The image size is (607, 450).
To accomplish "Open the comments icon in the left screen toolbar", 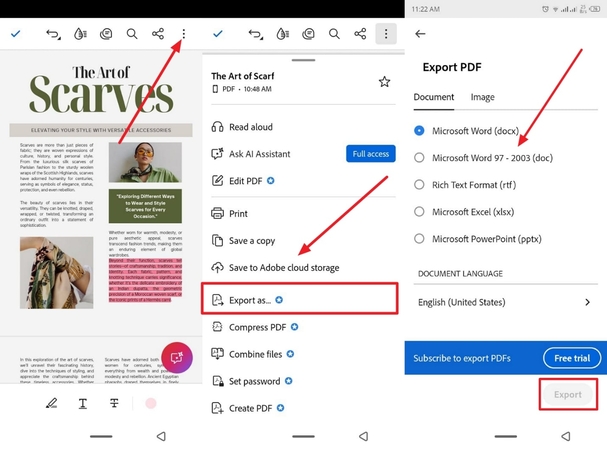I will [106, 34].
